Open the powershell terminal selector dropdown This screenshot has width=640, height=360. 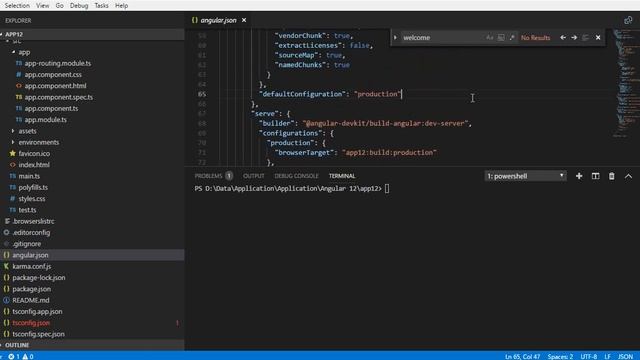(x=525, y=176)
